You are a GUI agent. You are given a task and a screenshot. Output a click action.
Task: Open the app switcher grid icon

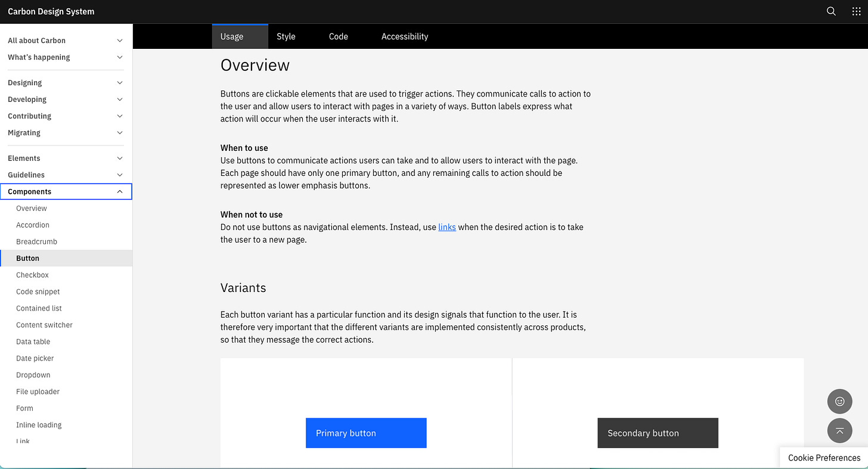point(856,11)
